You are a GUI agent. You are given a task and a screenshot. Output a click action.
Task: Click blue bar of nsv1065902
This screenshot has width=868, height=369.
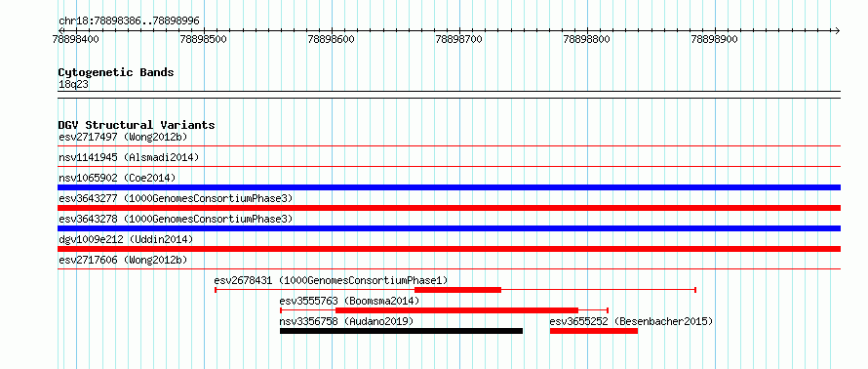click(450, 187)
